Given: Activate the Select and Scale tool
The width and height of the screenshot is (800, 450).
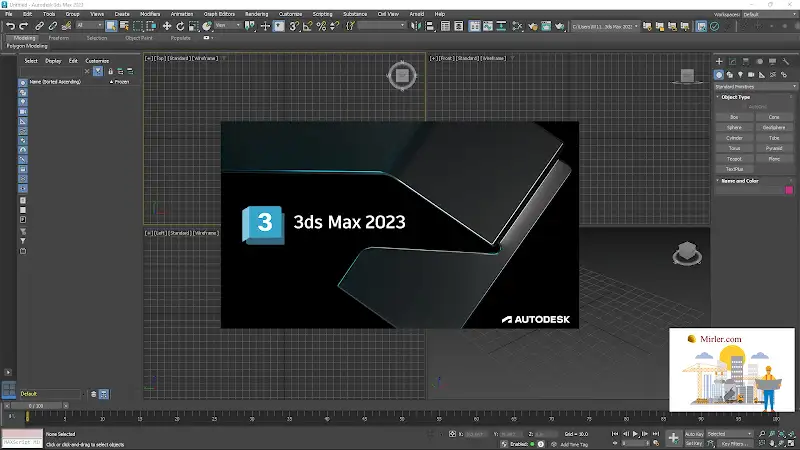Looking at the screenshot, I should [x=193, y=26].
